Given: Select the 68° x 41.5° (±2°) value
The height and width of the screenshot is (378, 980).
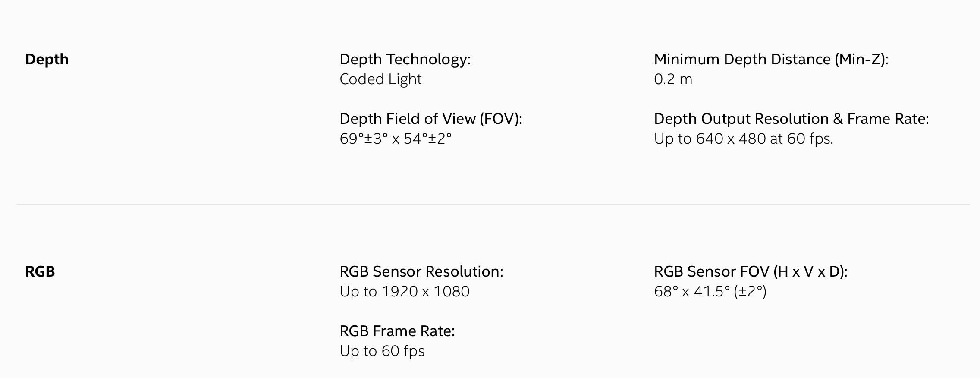Looking at the screenshot, I should 710,291.
